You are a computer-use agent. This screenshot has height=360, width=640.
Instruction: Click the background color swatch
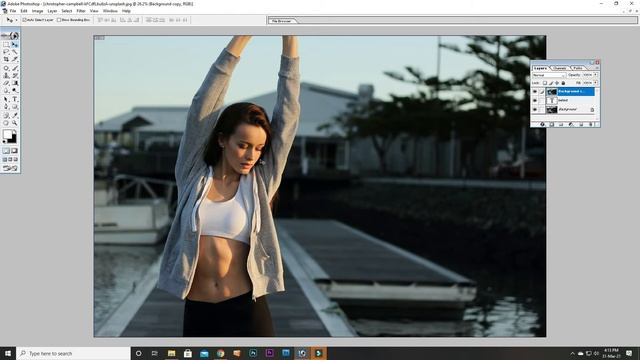[15, 139]
